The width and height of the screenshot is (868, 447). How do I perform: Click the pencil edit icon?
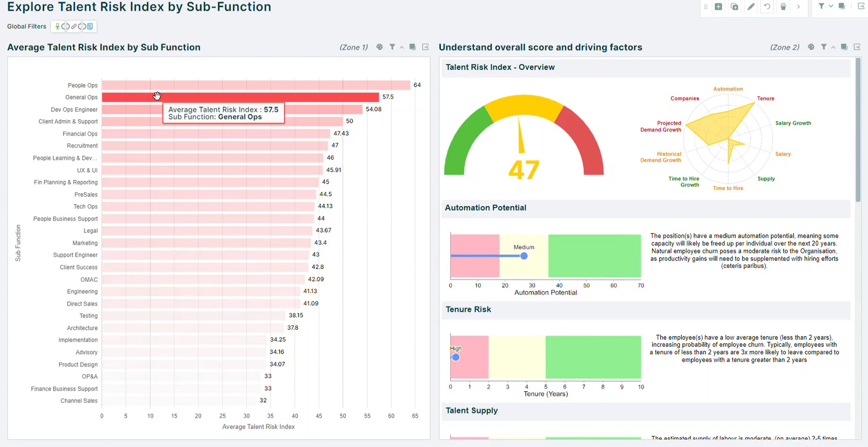pos(751,6)
